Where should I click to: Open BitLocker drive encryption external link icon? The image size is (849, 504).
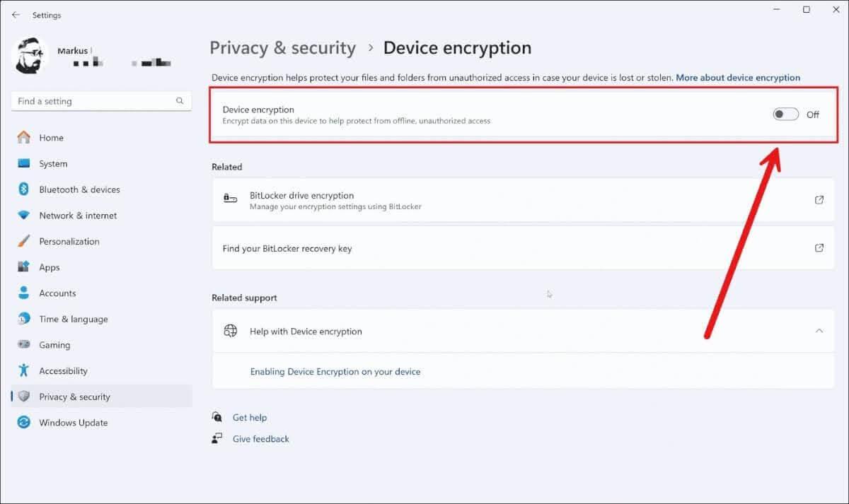[819, 200]
